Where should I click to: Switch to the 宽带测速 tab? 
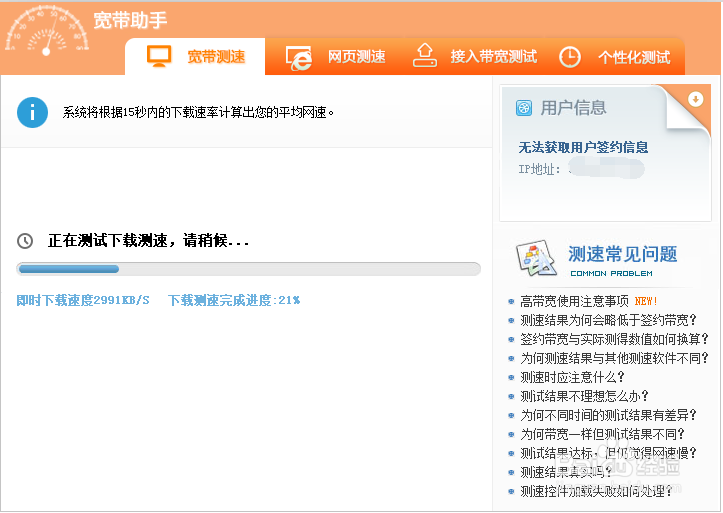click(x=195, y=56)
